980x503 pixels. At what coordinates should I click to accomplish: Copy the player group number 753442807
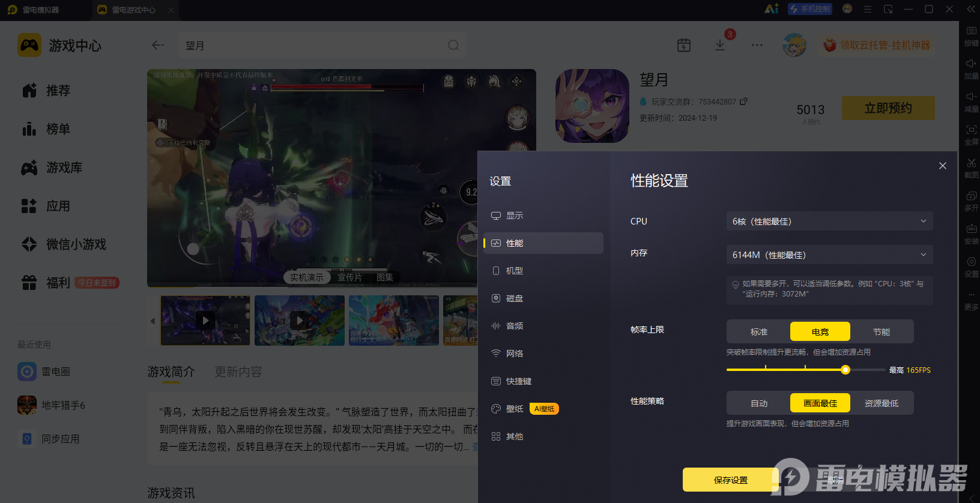(743, 101)
